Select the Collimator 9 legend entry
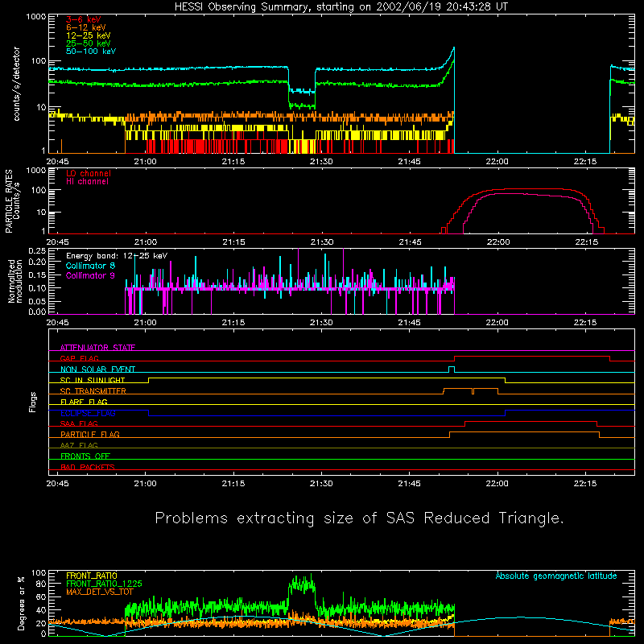The image size is (644, 644). [x=90, y=275]
